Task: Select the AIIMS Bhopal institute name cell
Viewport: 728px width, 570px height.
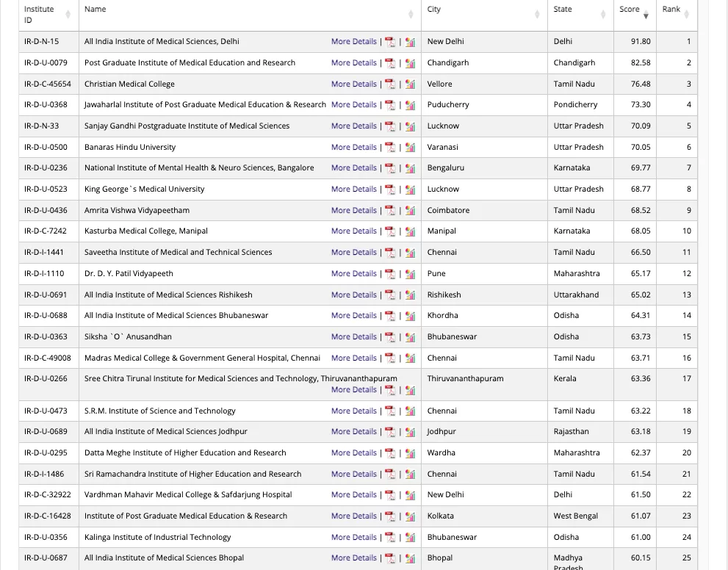Action: (x=164, y=558)
